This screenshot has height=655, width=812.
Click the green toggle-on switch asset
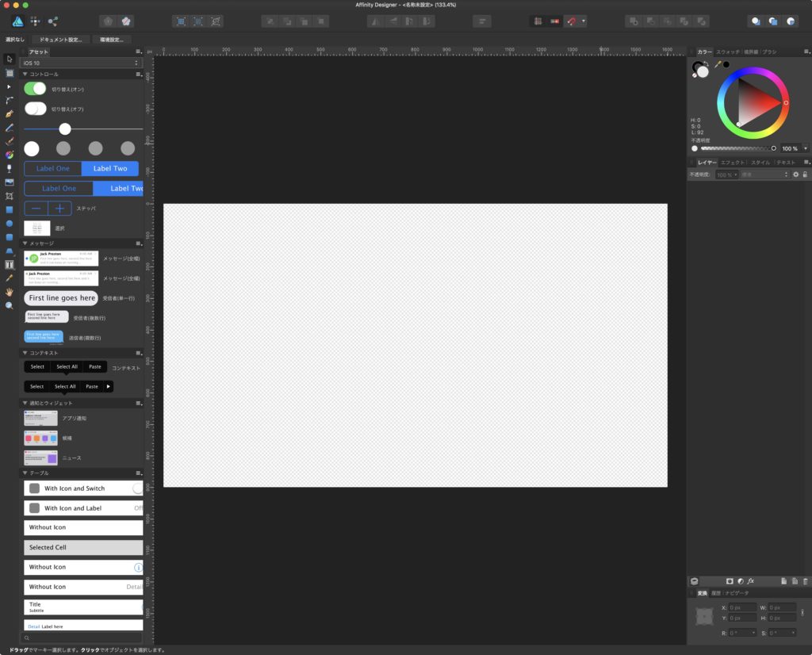[35, 89]
